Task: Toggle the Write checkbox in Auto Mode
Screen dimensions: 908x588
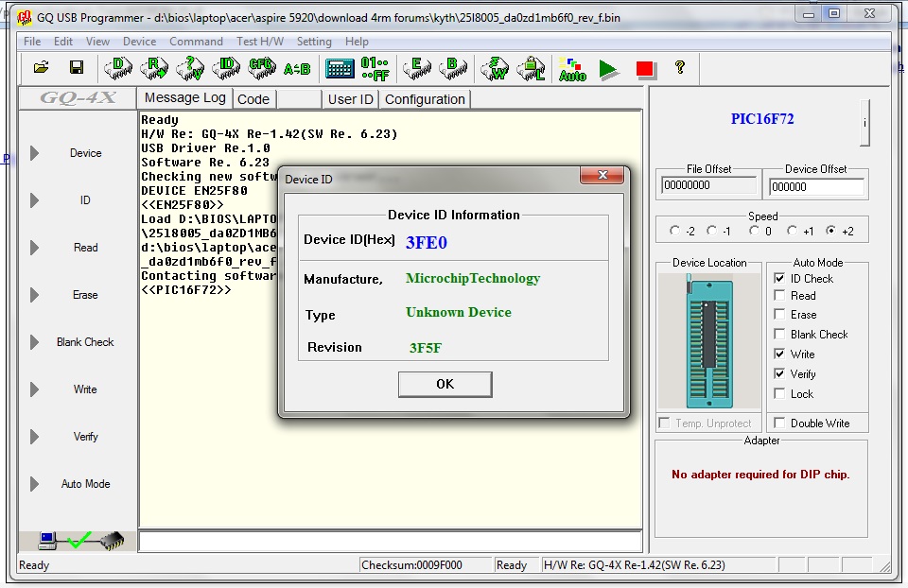Action: [779, 354]
